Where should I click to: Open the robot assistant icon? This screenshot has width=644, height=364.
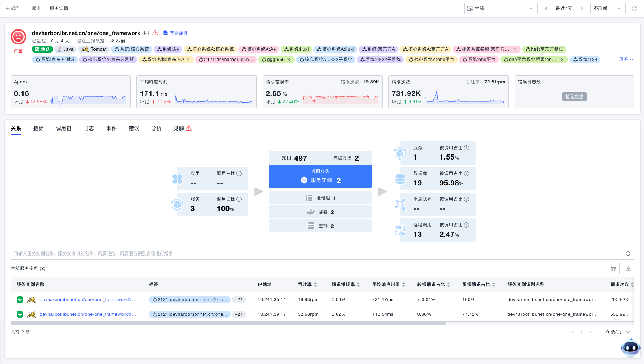coord(630,347)
